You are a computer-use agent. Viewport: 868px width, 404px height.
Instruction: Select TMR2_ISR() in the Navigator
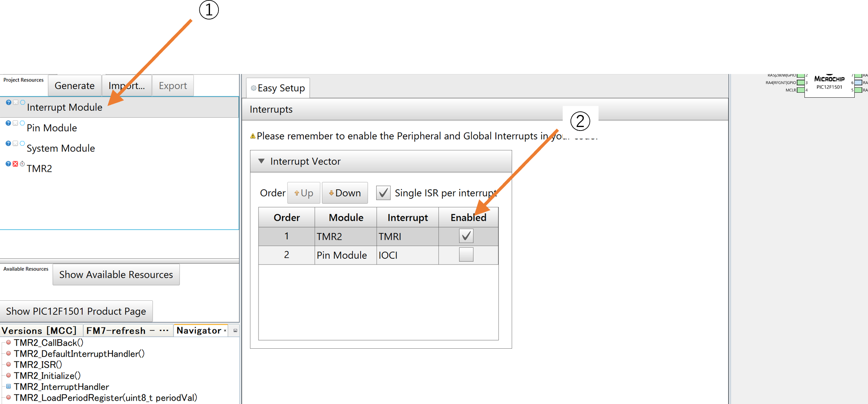point(38,365)
